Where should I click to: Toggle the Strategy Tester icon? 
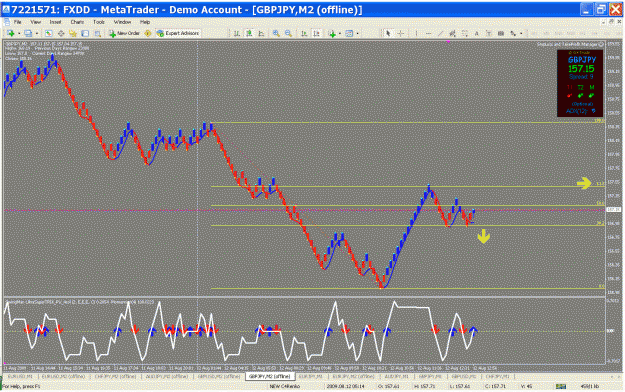[x=97, y=33]
